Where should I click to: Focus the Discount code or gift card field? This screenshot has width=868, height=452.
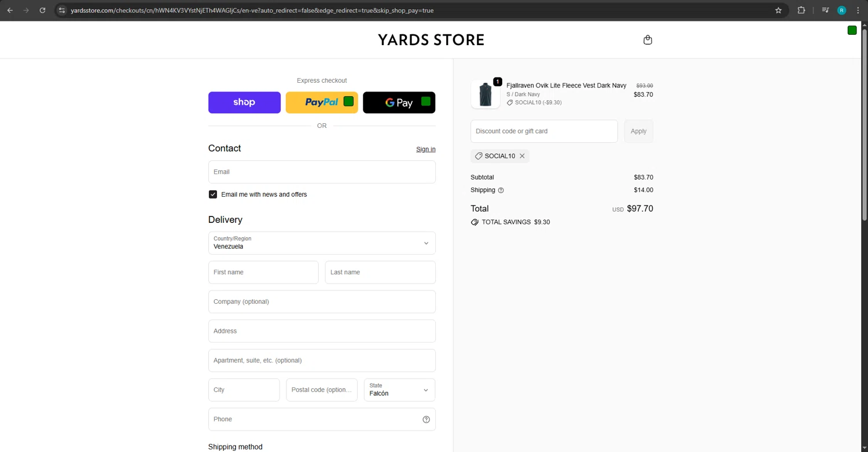tap(544, 131)
